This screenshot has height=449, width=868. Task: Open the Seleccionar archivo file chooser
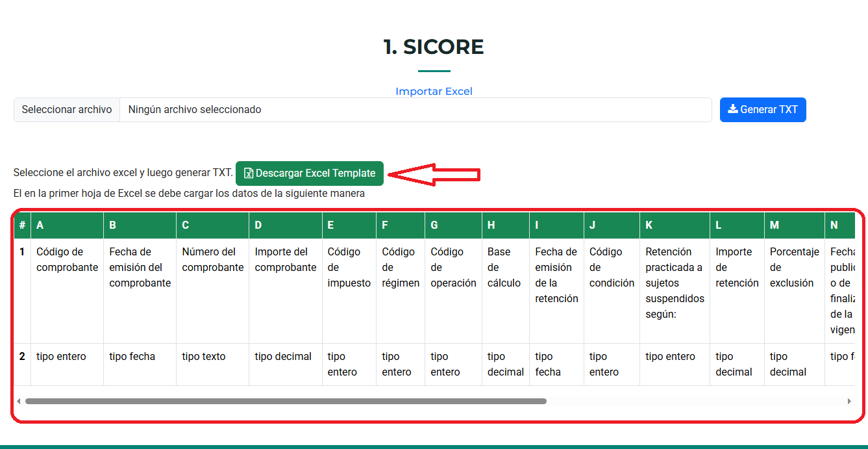[x=67, y=110]
